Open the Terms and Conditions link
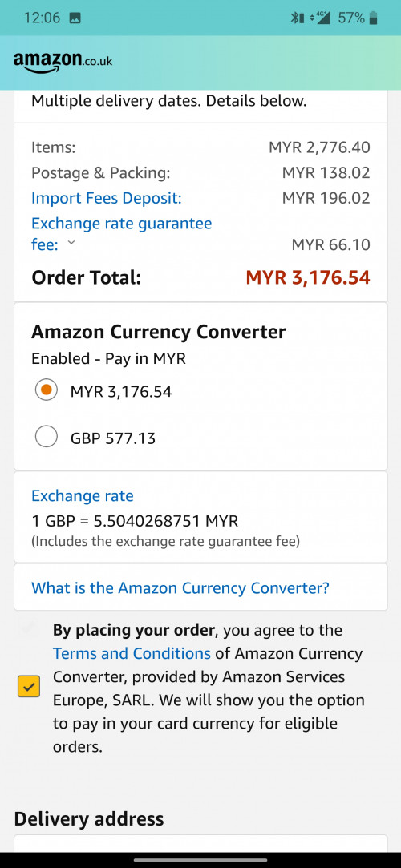Image resolution: width=401 pixels, height=868 pixels. tap(132, 653)
